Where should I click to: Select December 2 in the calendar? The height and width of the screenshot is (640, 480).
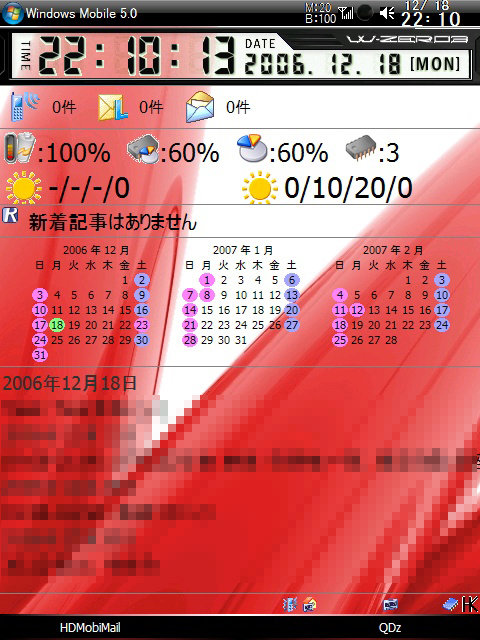(142, 280)
